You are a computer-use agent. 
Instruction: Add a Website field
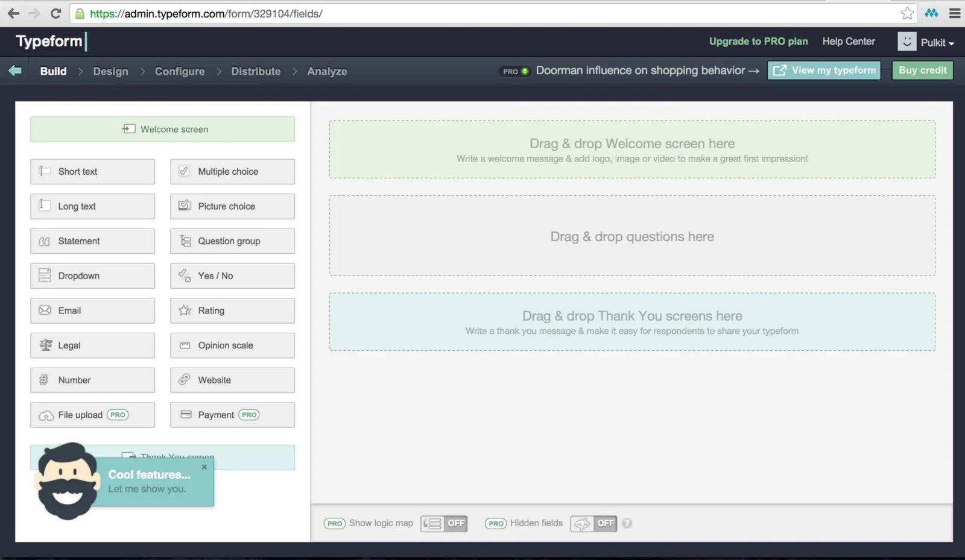232,380
